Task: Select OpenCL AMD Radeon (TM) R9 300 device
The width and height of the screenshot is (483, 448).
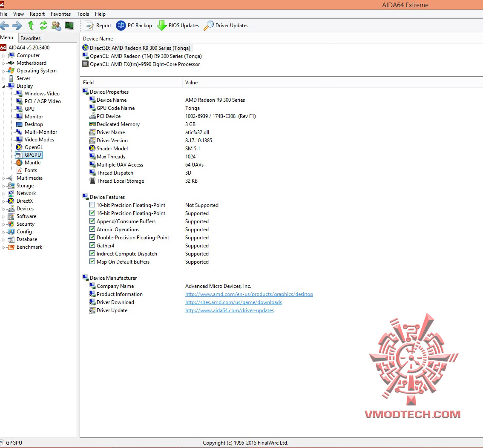Action: 146,56
